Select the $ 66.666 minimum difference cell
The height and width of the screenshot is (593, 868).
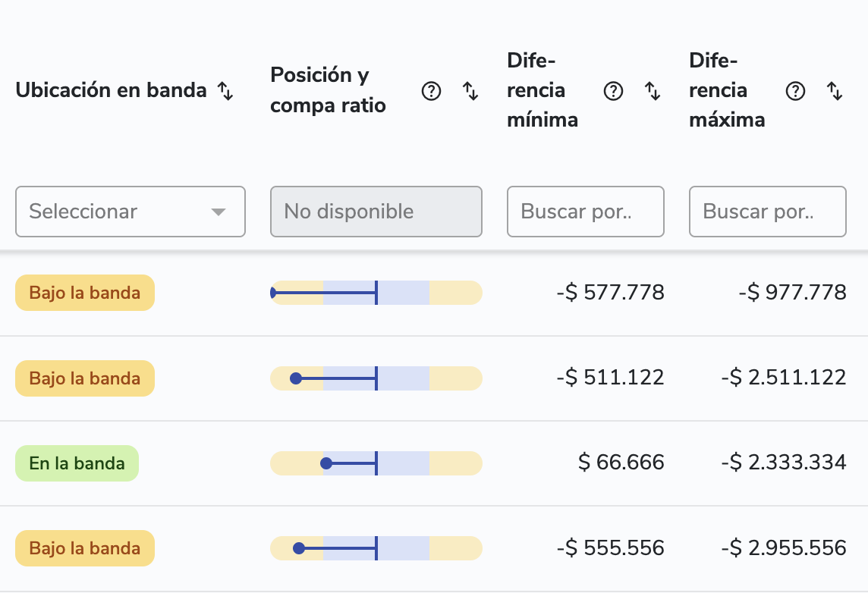621,463
